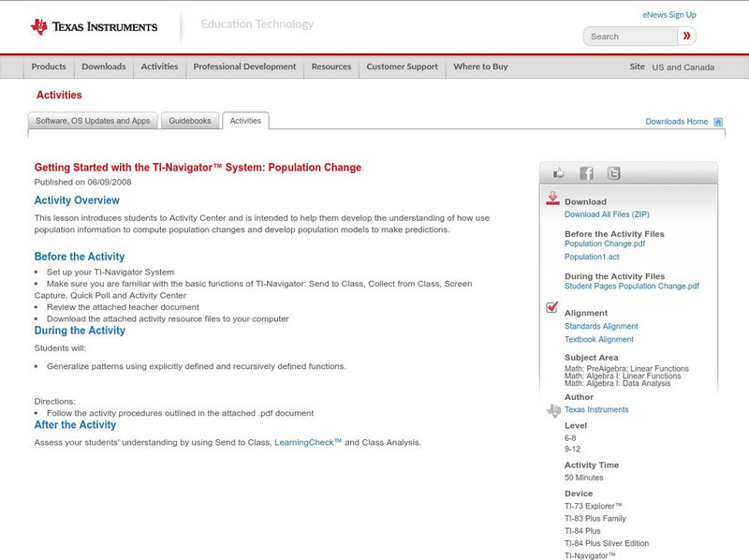Switch to the Guidebooks tab
This screenshot has width=749, height=560.
[x=190, y=121]
